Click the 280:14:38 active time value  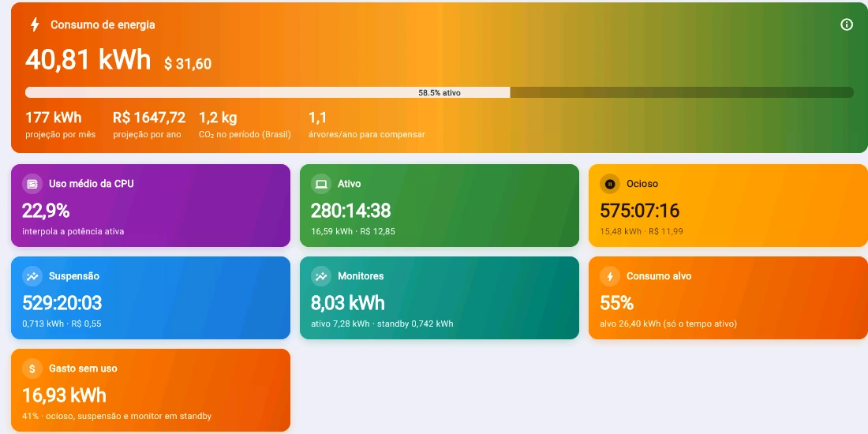coord(351,211)
